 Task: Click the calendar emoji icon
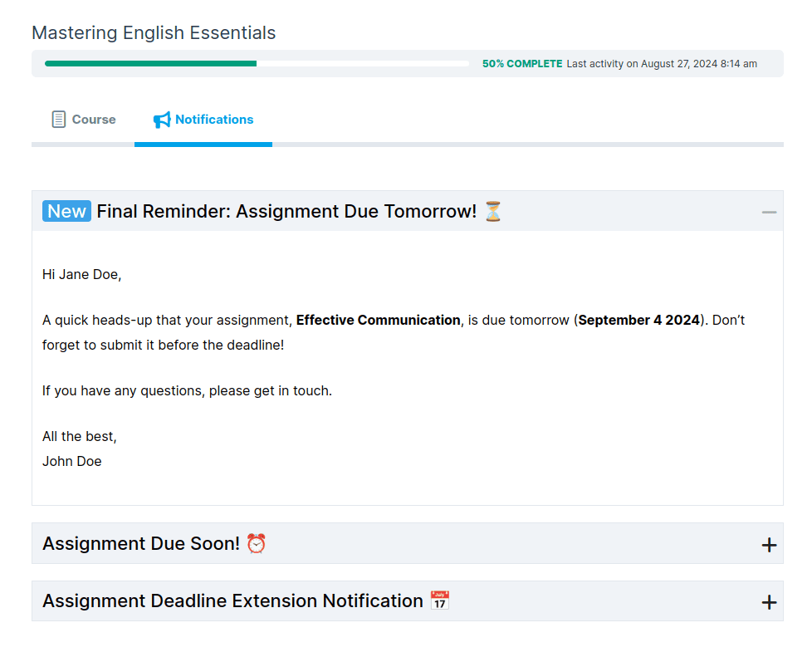point(440,601)
